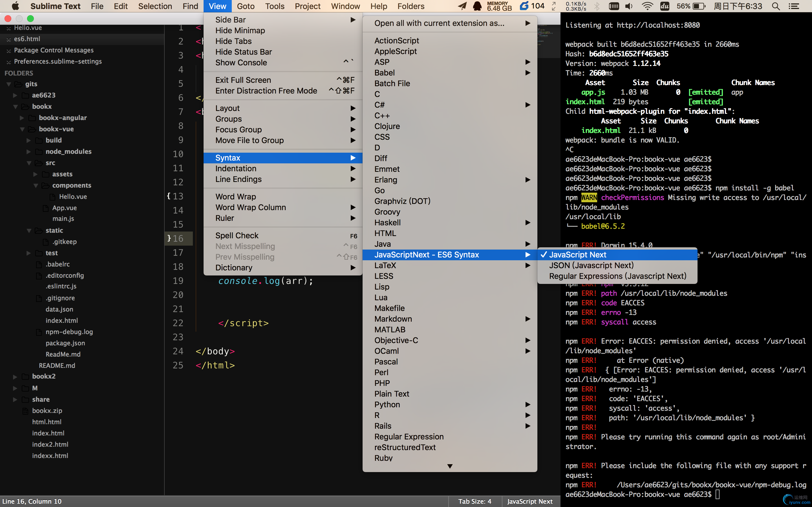The width and height of the screenshot is (812, 507).
Task: Collapse the bookx-vue folder
Action: [22, 129]
